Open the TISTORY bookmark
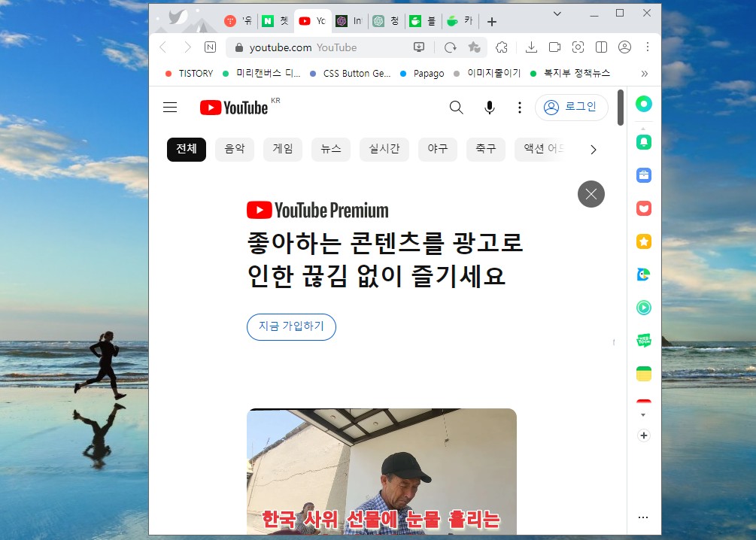 [x=189, y=73]
